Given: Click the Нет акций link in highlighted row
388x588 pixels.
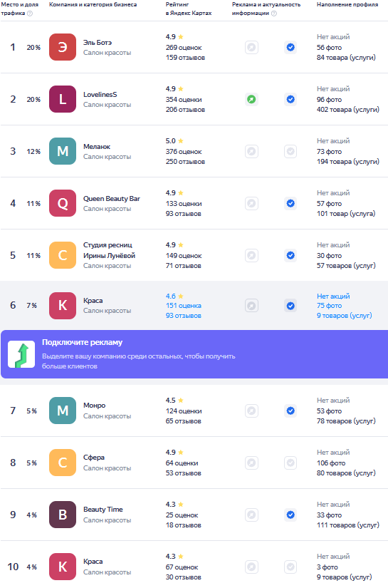Looking at the screenshot, I should click(x=333, y=296).
